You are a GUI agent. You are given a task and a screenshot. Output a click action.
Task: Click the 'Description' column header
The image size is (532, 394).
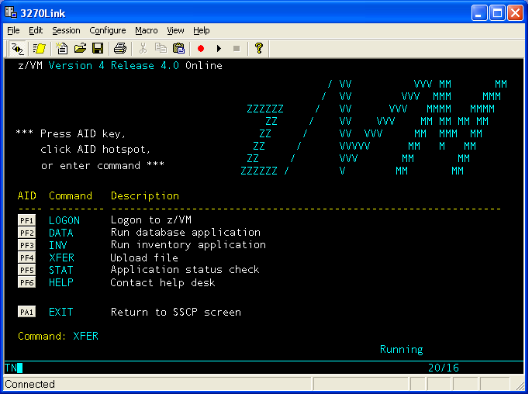[x=145, y=196]
